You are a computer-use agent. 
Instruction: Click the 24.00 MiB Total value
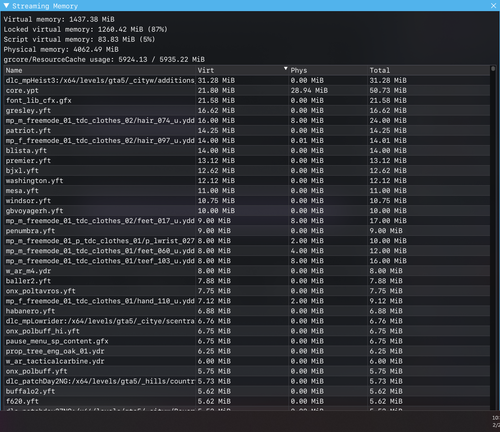pos(388,120)
